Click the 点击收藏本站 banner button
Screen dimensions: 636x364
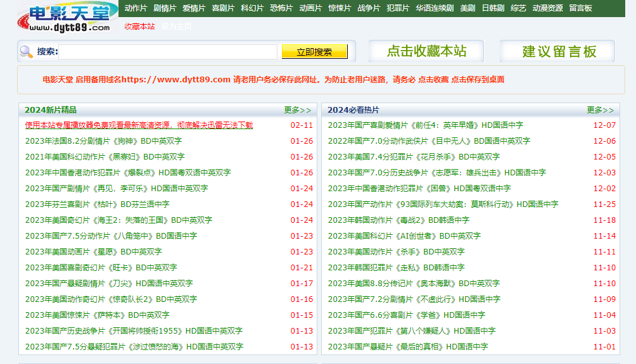[426, 51]
